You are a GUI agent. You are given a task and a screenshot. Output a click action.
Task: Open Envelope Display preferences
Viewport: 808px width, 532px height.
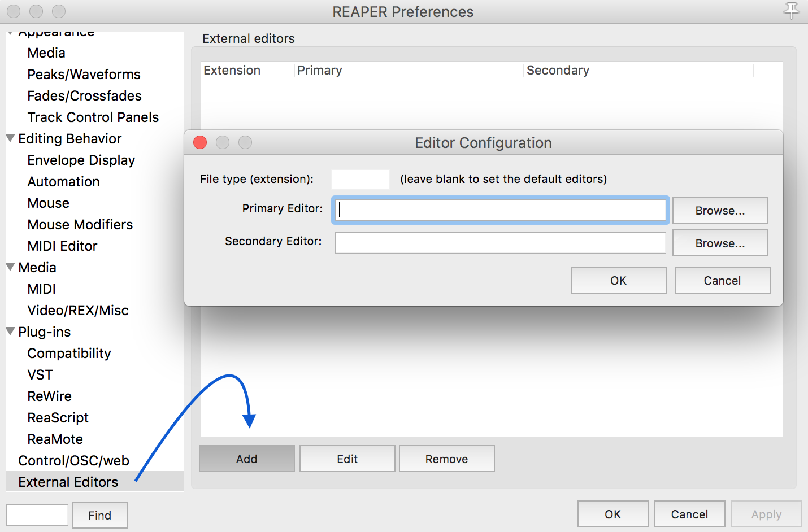click(x=81, y=160)
